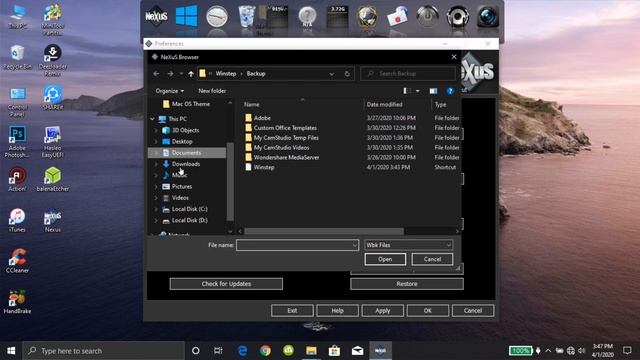
Task: Refresh the Backup folder view
Action: click(x=347, y=74)
